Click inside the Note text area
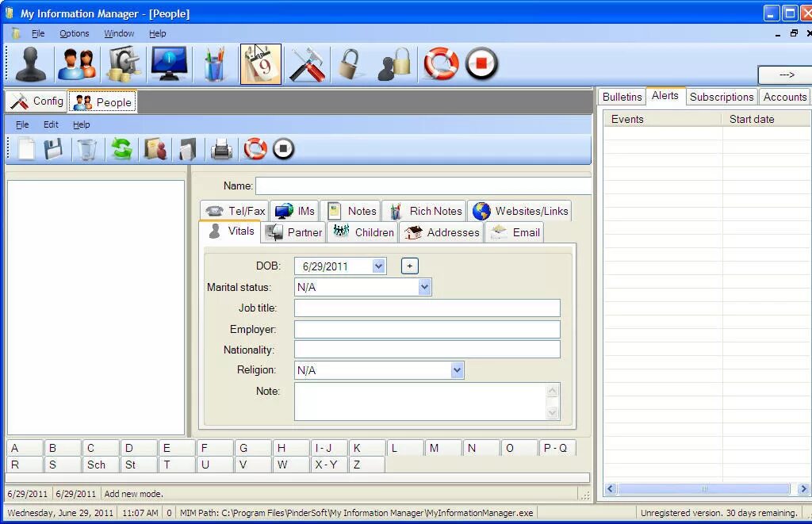The width and height of the screenshot is (812, 524). click(420, 401)
